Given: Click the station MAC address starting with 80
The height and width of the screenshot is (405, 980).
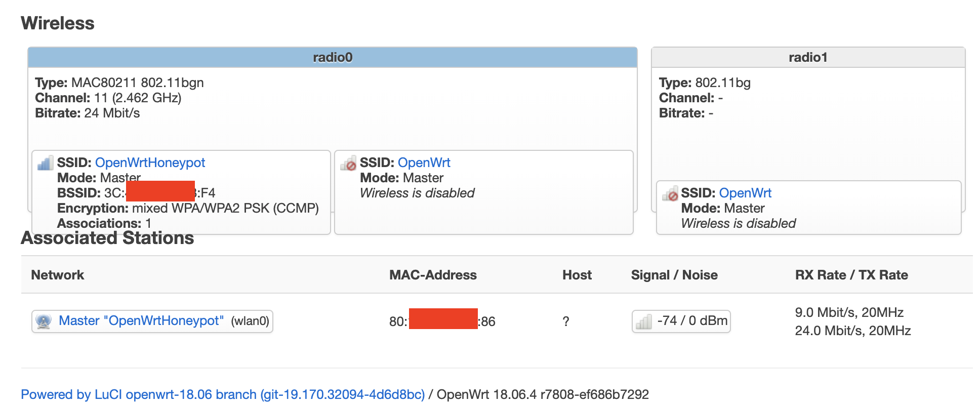Looking at the screenshot, I should (442, 321).
